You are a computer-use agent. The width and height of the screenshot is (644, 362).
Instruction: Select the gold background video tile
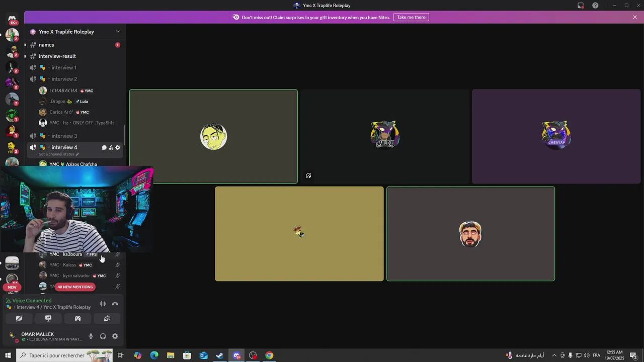(299, 234)
